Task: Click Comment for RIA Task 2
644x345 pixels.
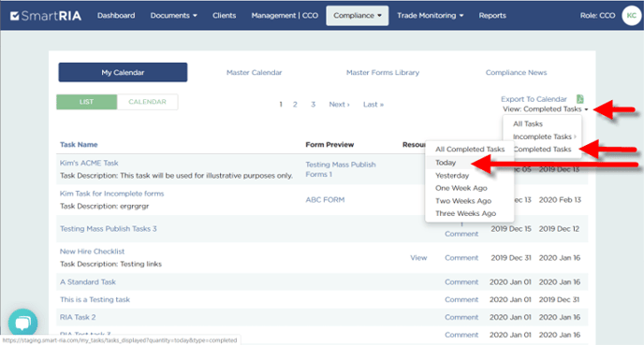Action: [461, 318]
